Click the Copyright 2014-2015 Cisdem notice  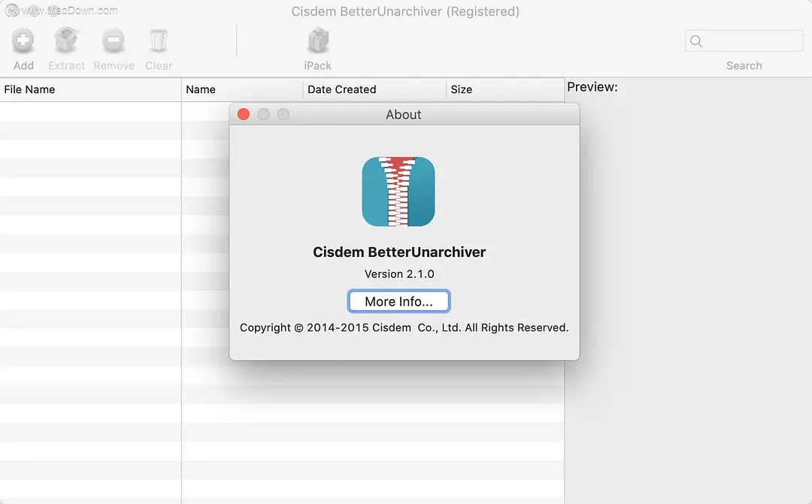pyautogui.click(x=404, y=327)
